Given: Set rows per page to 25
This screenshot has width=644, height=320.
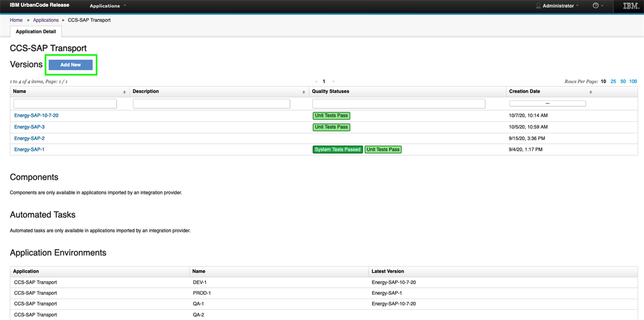Looking at the screenshot, I should point(613,82).
